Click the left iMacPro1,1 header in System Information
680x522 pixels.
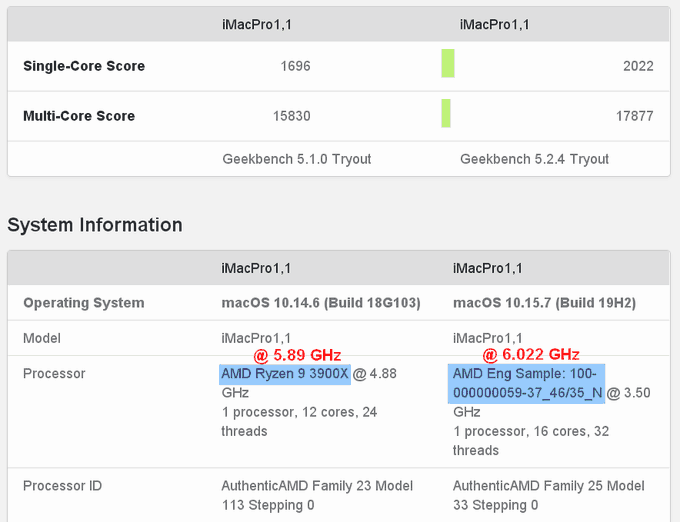coord(256,268)
